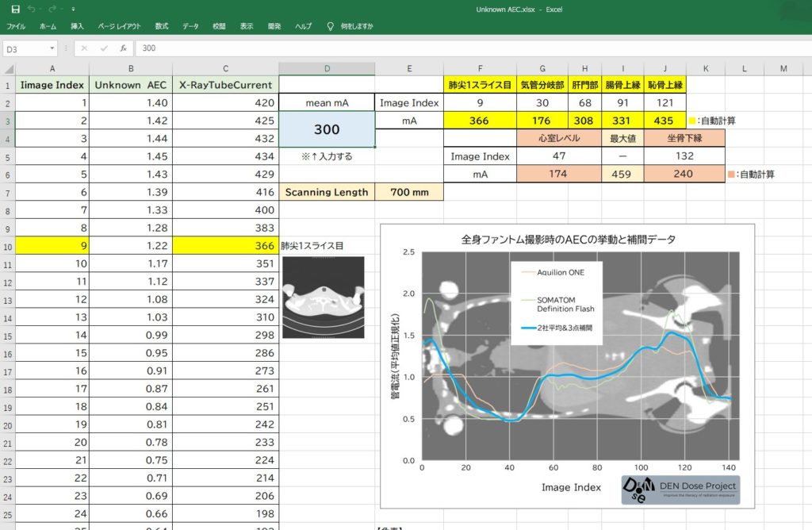Screen dimensions: 812x530
Task: Click the Undo arrow icon
Action: tap(31, 9)
